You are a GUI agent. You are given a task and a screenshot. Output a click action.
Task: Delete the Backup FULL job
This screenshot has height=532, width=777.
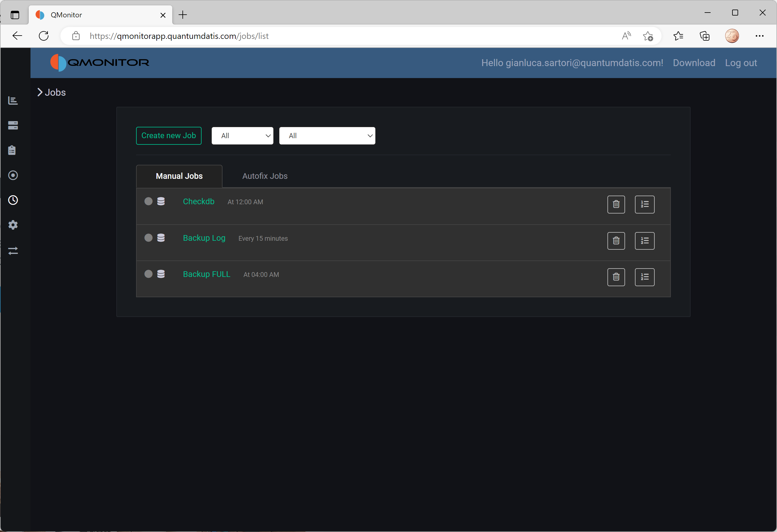tap(616, 277)
